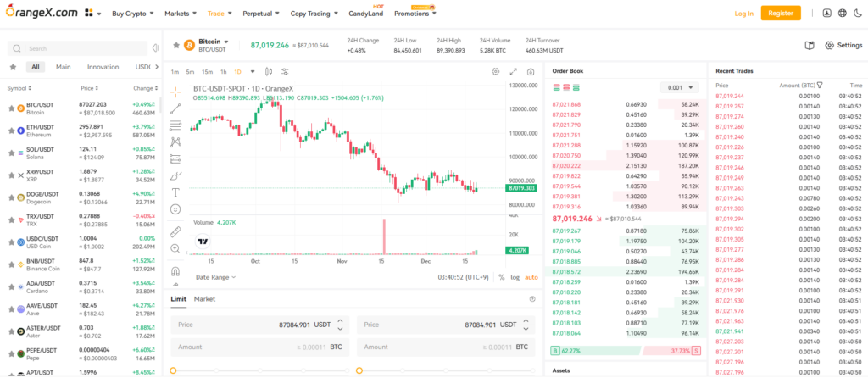Open the language globe icon
This screenshot has height=378, width=868.
click(843, 14)
